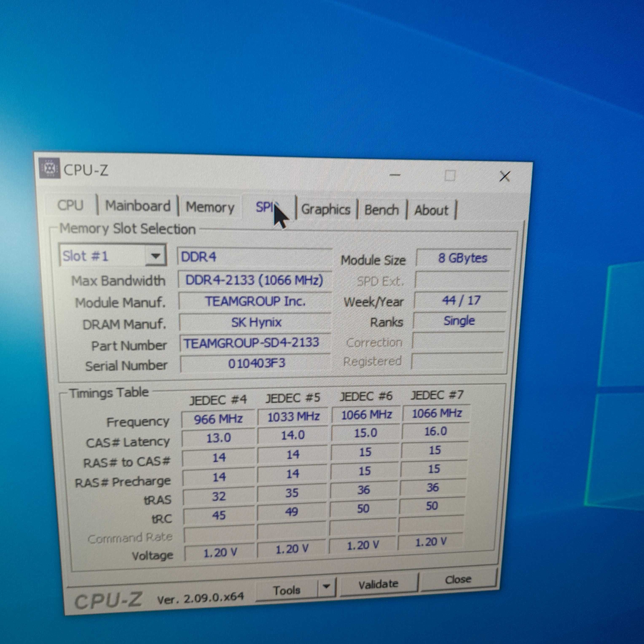
Task: Click the DDR4 memory type field
Action: (254, 257)
